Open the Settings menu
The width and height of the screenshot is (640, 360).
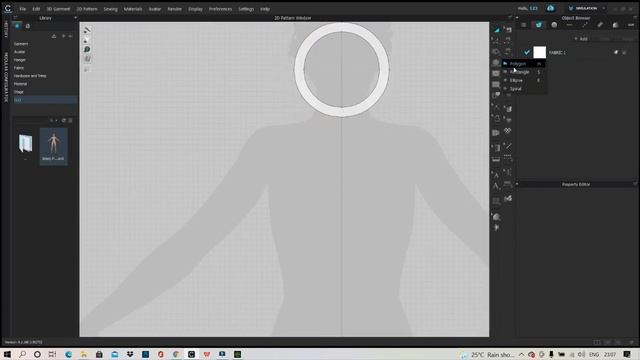pos(246,9)
